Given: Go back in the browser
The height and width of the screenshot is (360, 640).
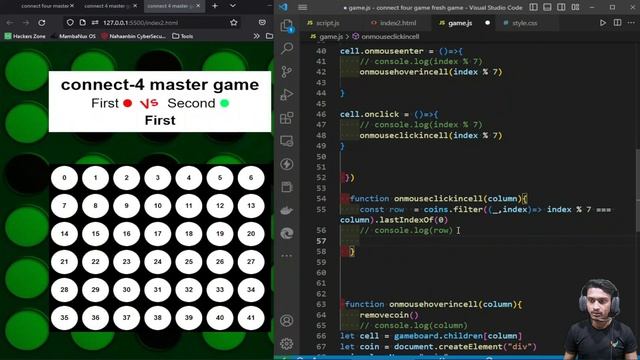Looking at the screenshot, I should pyautogui.click(x=10, y=22).
